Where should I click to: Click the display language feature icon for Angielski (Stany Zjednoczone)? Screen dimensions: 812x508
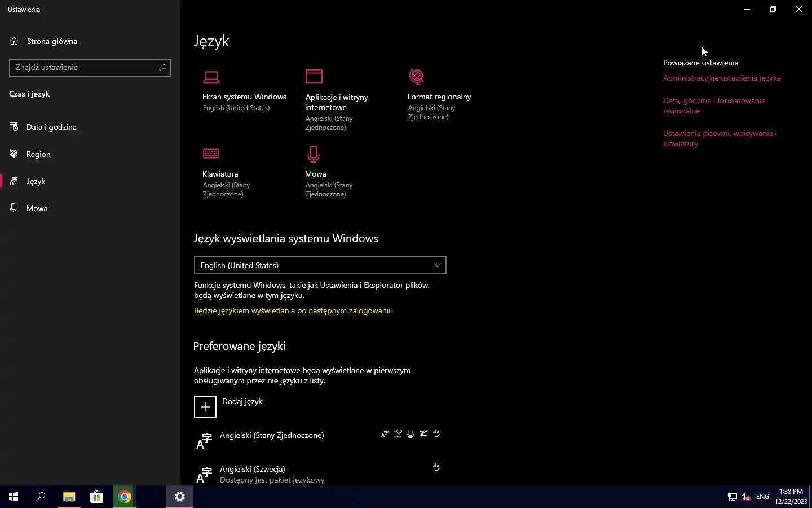point(385,434)
